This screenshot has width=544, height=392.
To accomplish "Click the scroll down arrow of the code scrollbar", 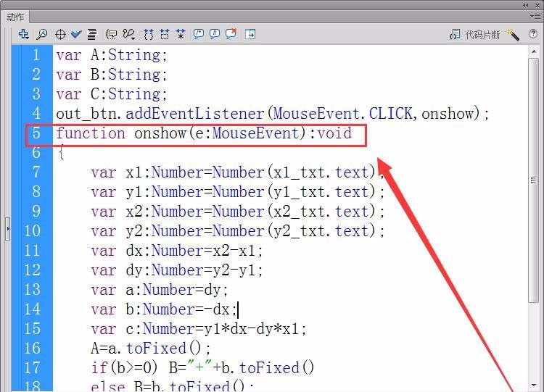I will 534,385.
